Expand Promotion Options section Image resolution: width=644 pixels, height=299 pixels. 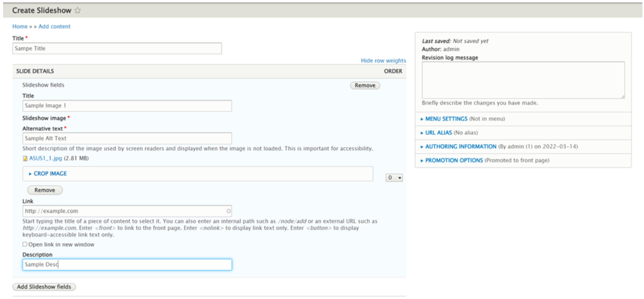pos(453,161)
